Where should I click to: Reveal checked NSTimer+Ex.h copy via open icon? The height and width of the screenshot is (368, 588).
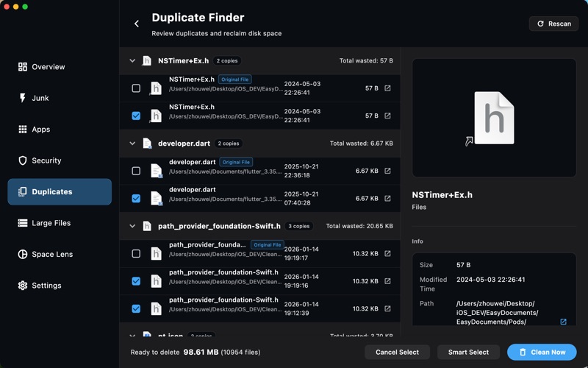tap(387, 116)
